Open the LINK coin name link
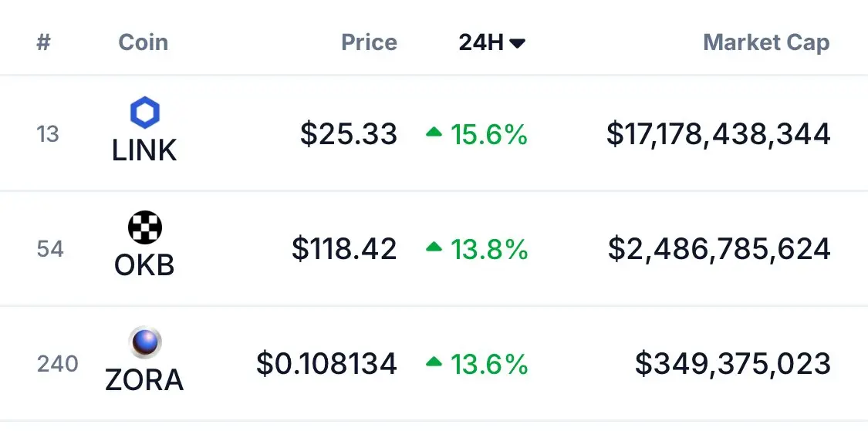 pos(144,150)
